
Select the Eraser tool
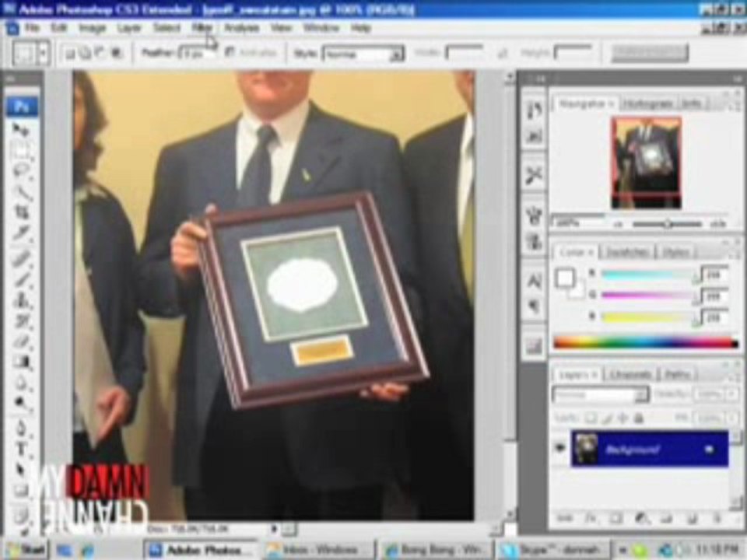pos(21,343)
